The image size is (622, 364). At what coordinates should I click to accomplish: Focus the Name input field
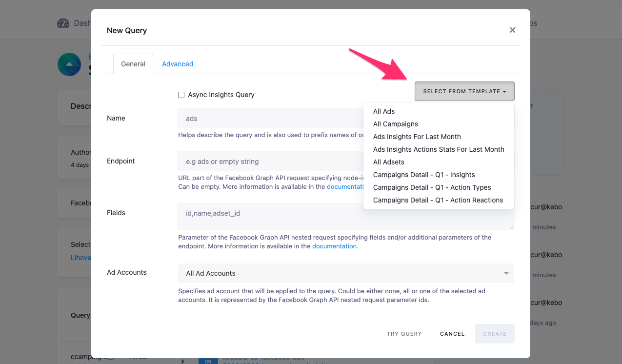[x=271, y=118]
